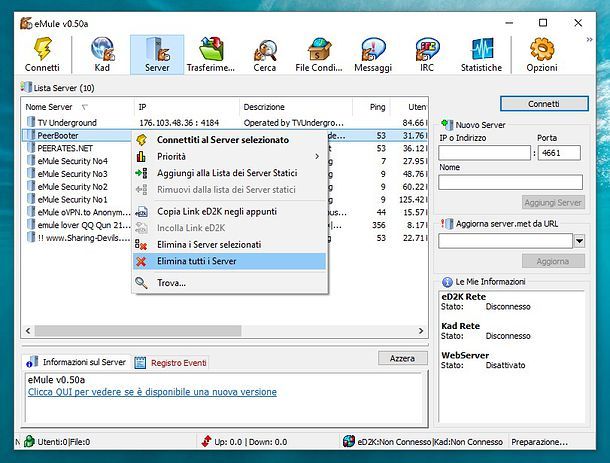Open the Messaggi toolbar icon
The width and height of the screenshot is (610, 463).
click(373, 49)
